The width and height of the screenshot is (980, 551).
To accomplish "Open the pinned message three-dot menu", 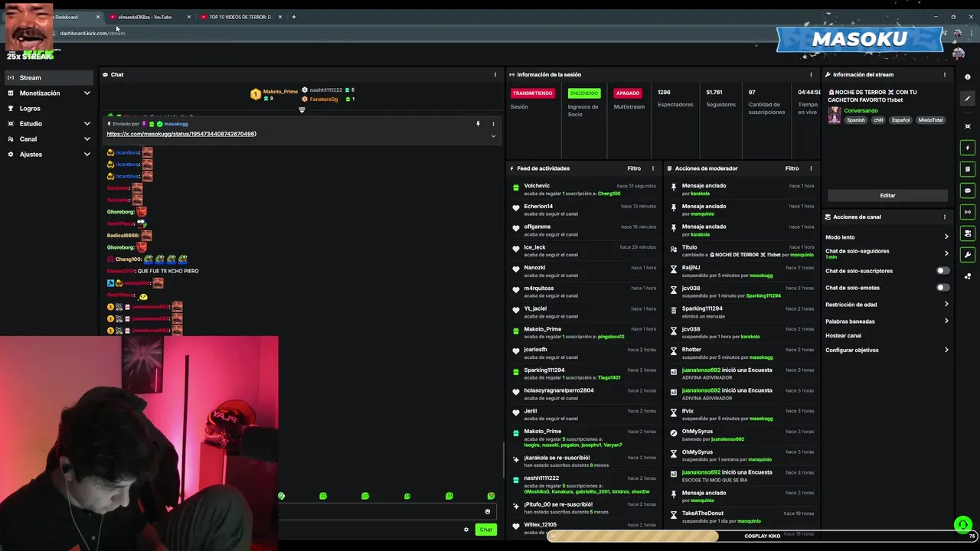I will pyautogui.click(x=493, y=123).
